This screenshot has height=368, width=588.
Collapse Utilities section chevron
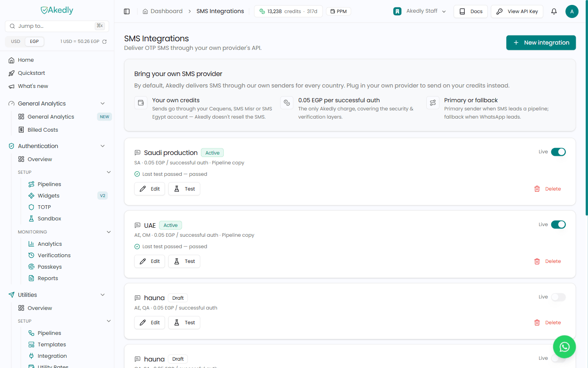coord(102,295)
